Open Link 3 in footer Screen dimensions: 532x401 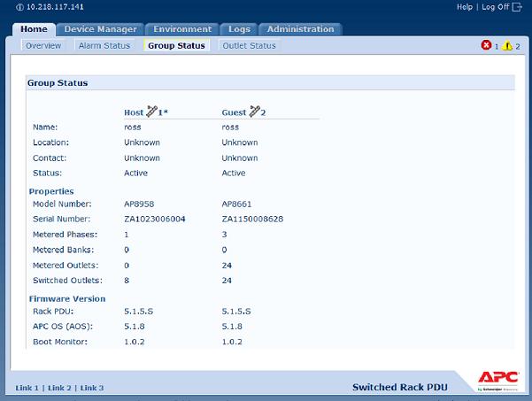92,388
